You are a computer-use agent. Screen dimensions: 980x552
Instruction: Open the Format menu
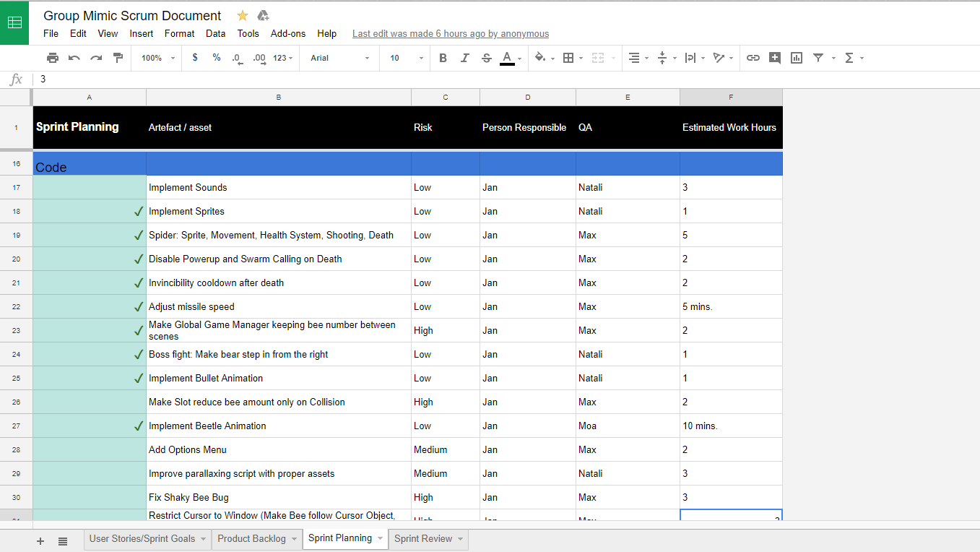[179, 33]
